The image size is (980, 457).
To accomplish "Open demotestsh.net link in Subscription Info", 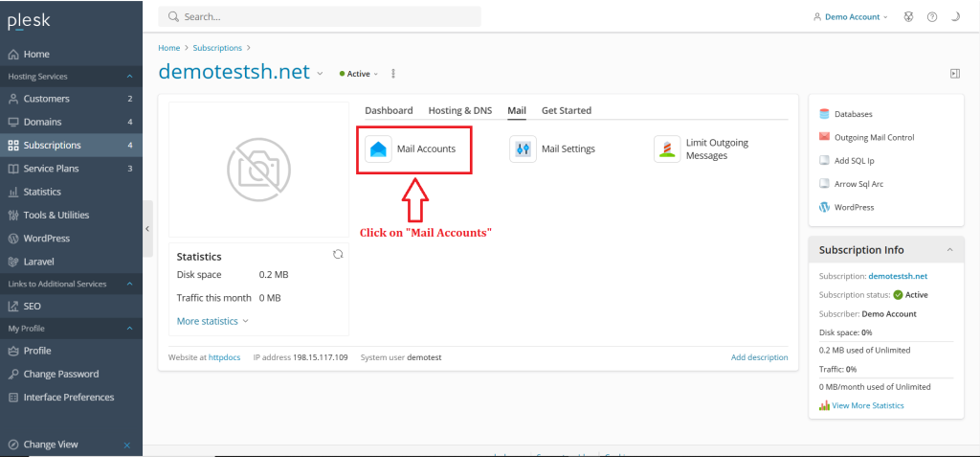I will pyautogui.click(x=898, y=276).
